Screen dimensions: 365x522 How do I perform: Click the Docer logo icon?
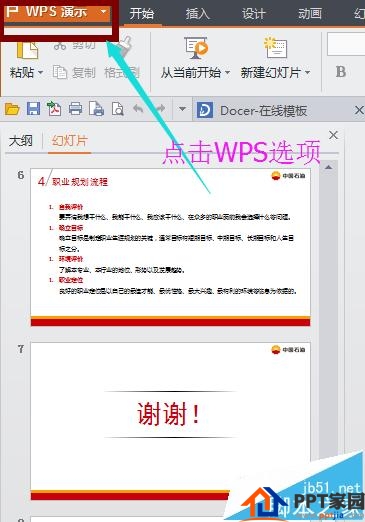tap(205, 110)
